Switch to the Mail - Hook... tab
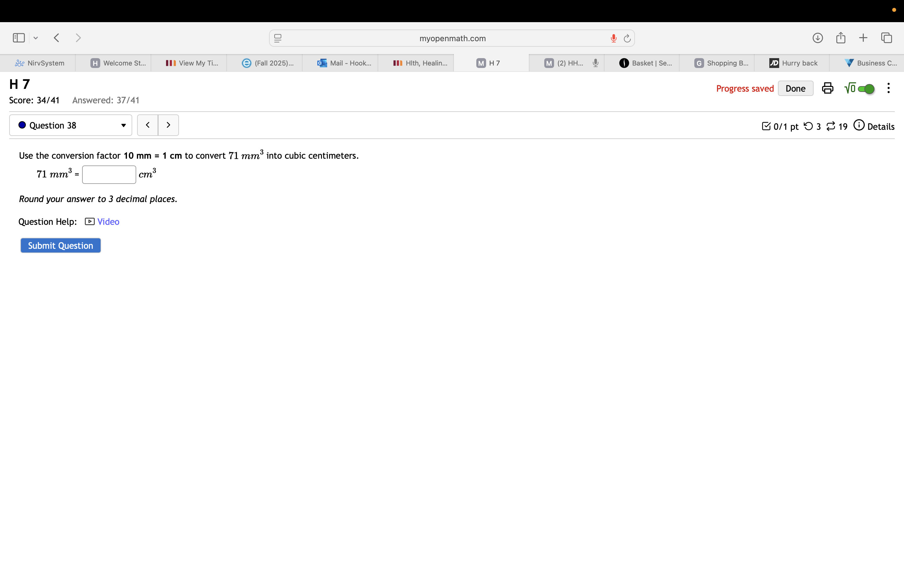The width and height of the screenshot is (904, 588). coord(344,63)
